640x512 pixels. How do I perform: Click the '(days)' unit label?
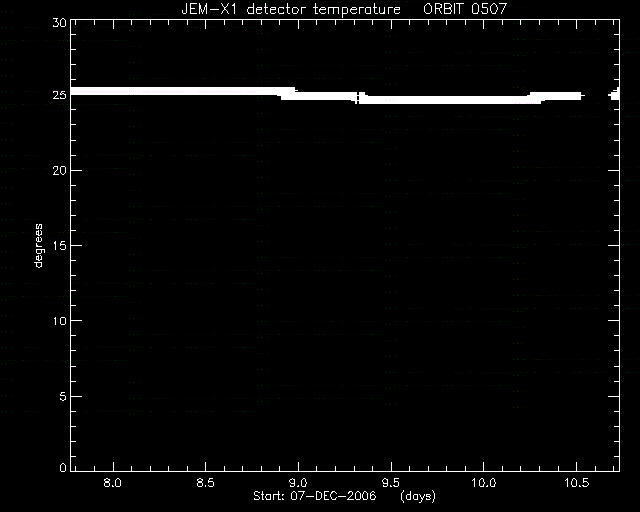(418, 496)
